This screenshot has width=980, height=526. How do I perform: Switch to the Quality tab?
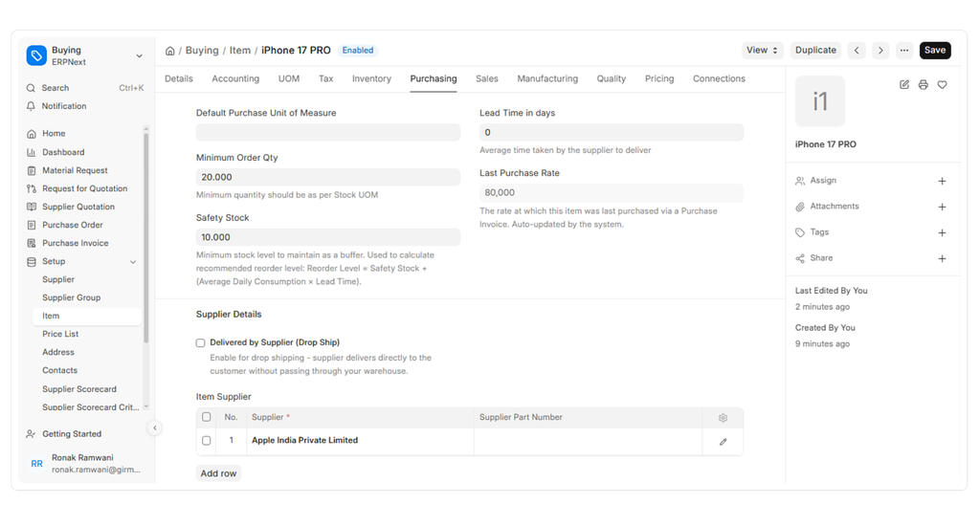coord(612,78)
